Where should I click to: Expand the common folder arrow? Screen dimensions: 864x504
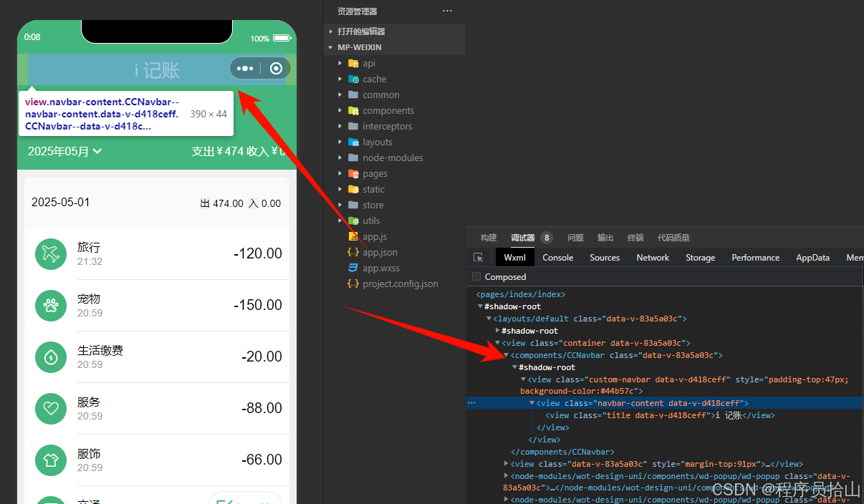[x=340, y=95]
